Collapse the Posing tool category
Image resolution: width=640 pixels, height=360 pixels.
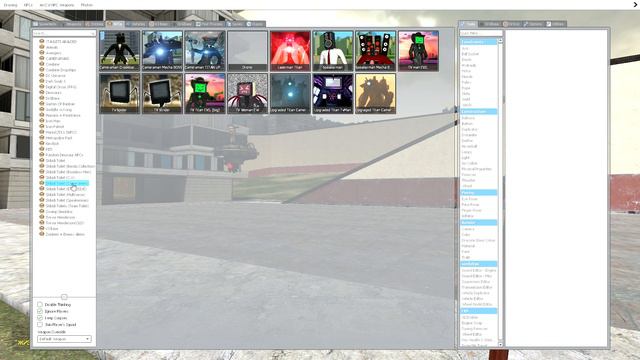click(479, 192)
